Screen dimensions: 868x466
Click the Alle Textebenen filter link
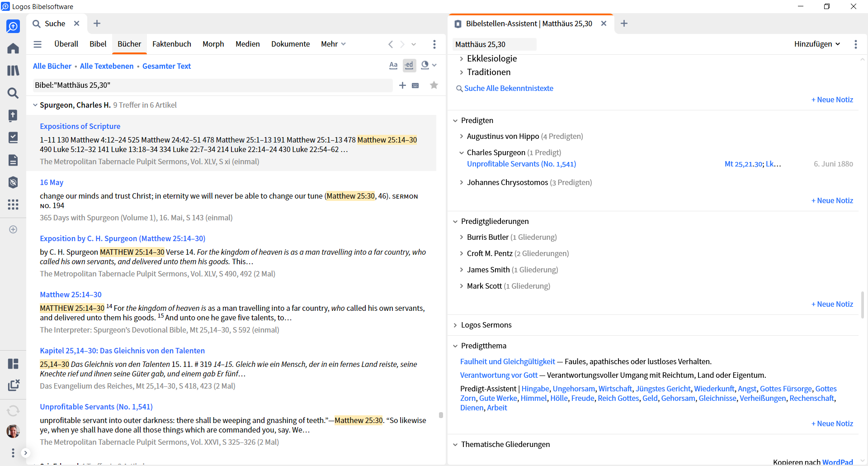point(107,66)
